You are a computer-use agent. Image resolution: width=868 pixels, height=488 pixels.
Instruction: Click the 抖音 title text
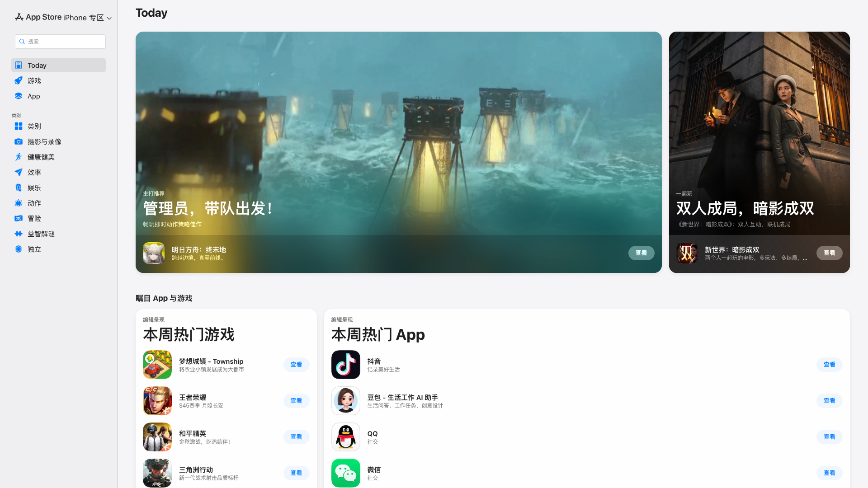pos(374,361)
